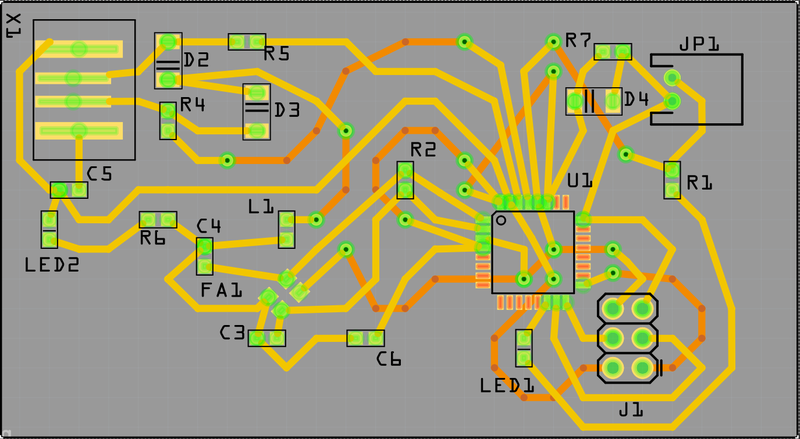Viewport: 800px width, 439px height.
Task: Click the J1 six-pin header
Action: (627, 338)
